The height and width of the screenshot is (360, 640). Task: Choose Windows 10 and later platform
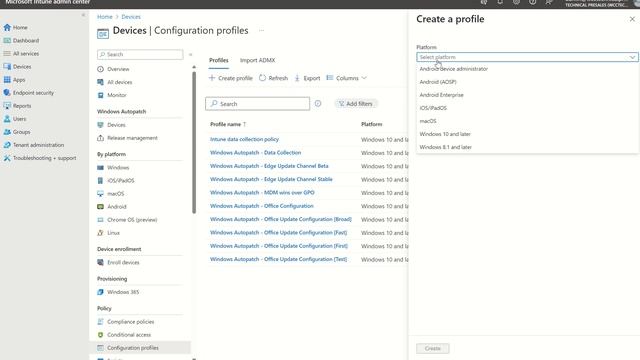tap(445, 134)
